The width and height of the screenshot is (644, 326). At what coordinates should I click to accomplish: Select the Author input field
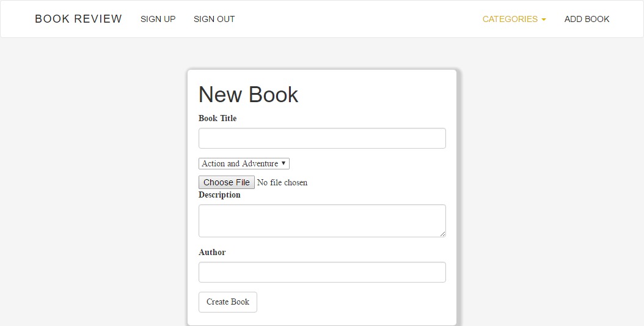(x=322, y=272)
